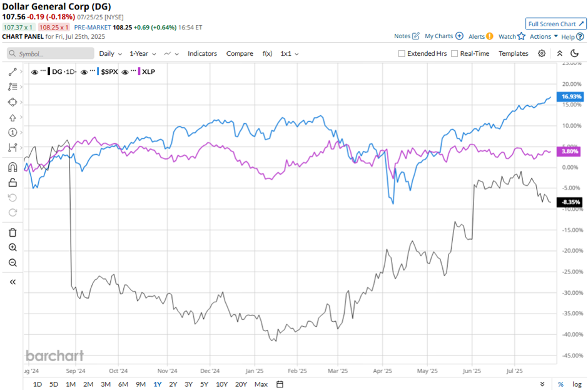Viewport: 588px width, 390px height.
Task: Click the Notes edit icon
Action: pyautogui.click(x=416, y=36)
